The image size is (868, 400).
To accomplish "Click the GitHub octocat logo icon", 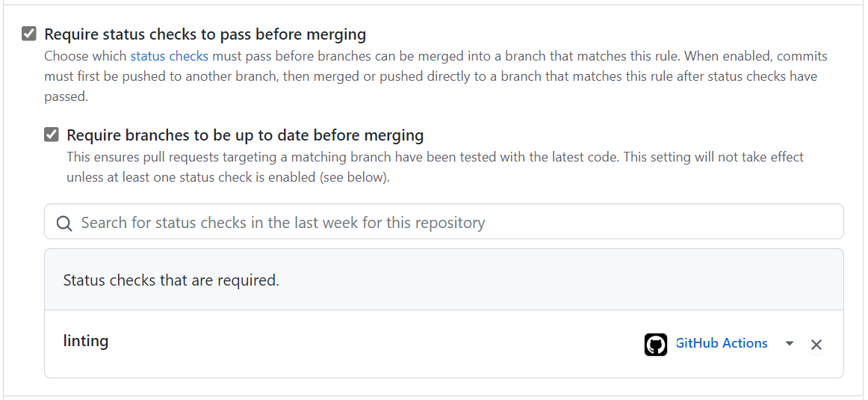I will (x=655, y=344).
